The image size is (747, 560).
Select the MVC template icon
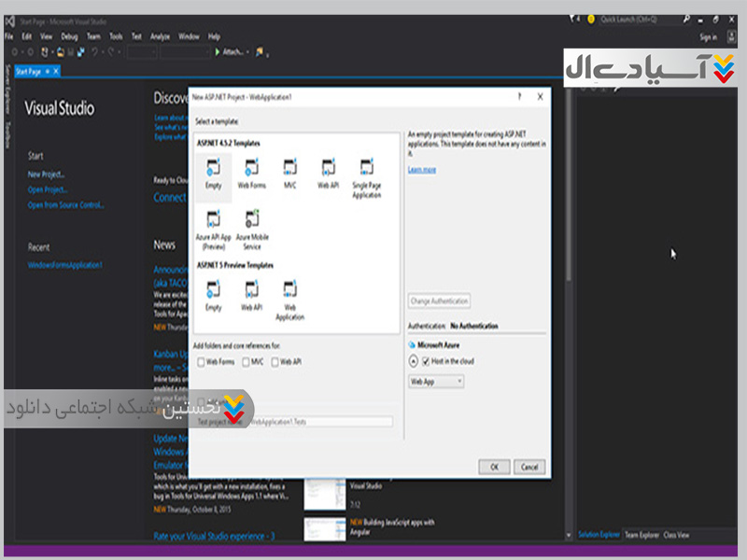point(289,169)
